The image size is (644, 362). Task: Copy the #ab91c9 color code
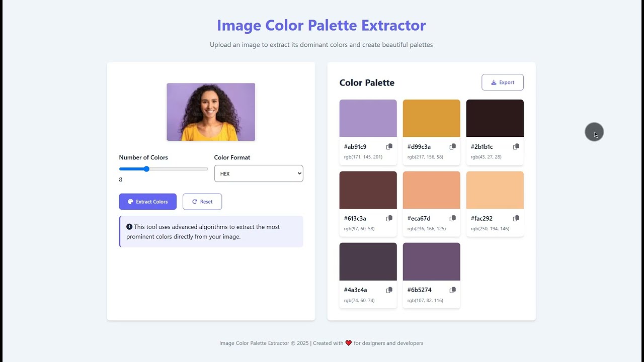point(389,147)
